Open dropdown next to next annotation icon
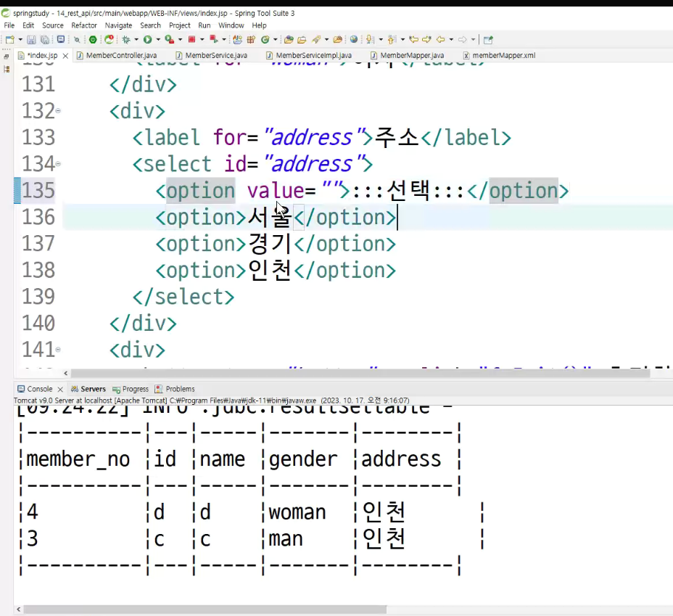The height and width of the screenshot is (616, 673). click(381, 39)
